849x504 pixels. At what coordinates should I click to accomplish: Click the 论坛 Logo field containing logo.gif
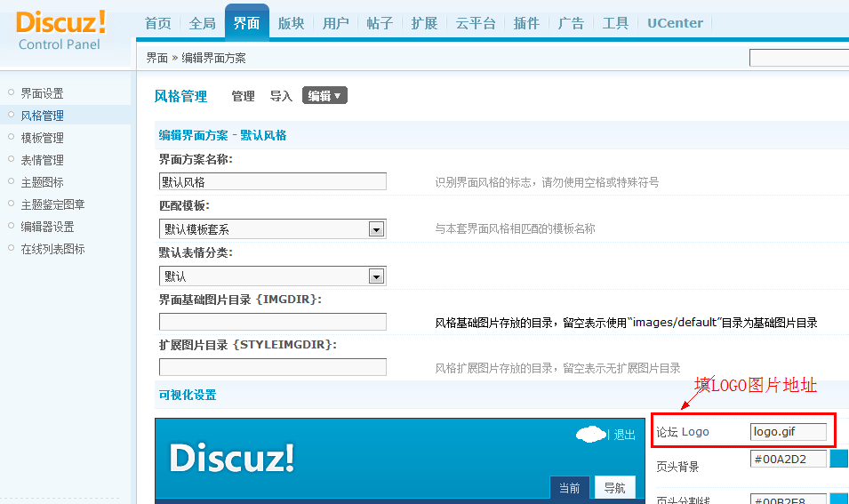[789, 432]
